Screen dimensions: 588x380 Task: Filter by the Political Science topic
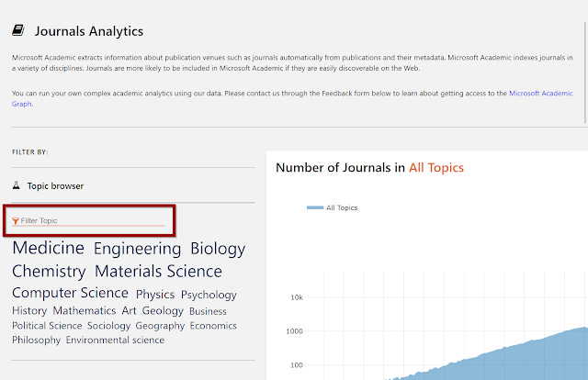(x=47, y=326)
